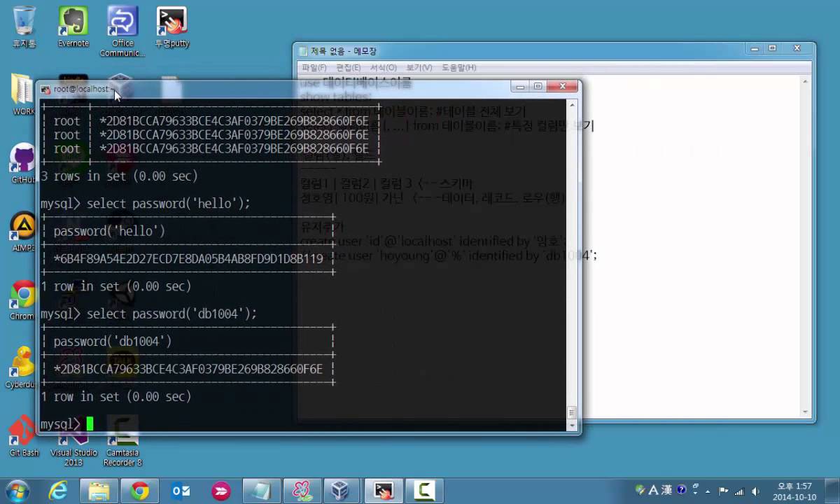Open the 파일(F) menu in Notepad
Image resolution: width=840 pixels, height=504 pixels.
[x=314, y=67]
